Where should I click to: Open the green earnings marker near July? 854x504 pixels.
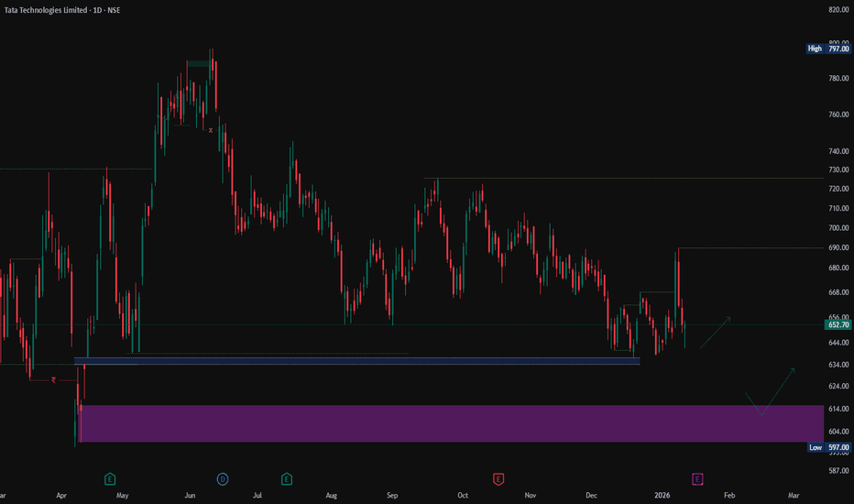tap(287, 478)
